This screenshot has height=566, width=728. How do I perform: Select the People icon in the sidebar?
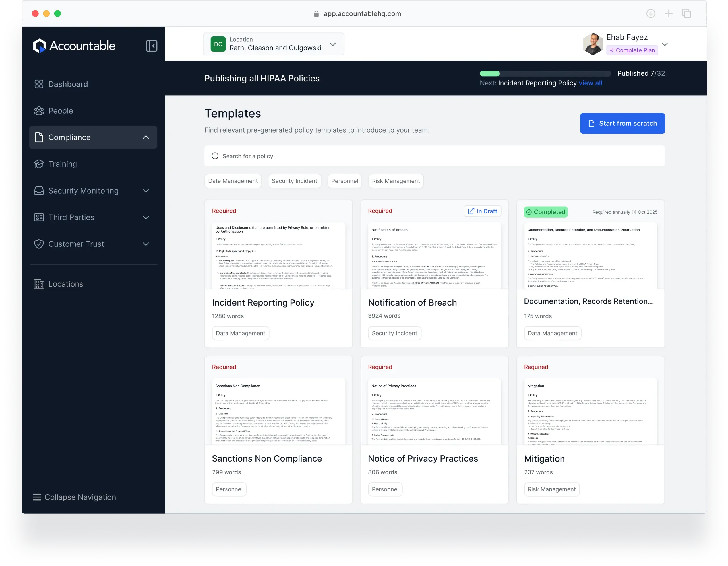point(39,110)
